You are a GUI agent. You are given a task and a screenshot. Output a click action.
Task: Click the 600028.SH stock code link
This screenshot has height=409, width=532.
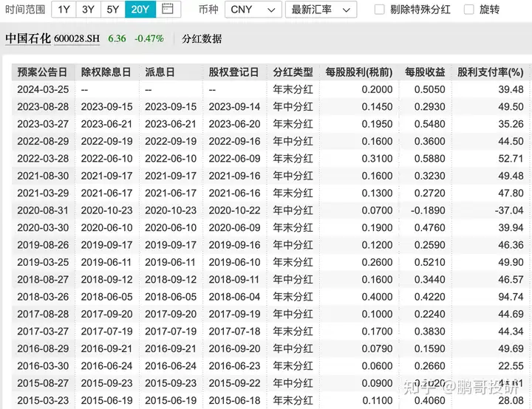[77, 38]
